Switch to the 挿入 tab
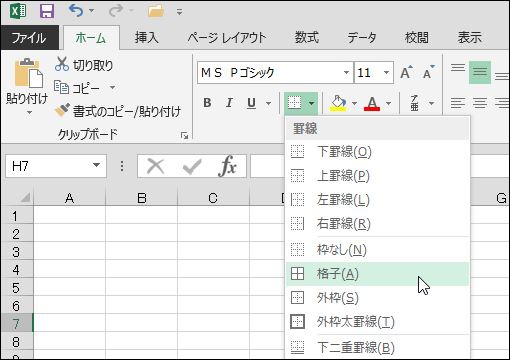The image size is (510, 360). [x=147, y=37]
